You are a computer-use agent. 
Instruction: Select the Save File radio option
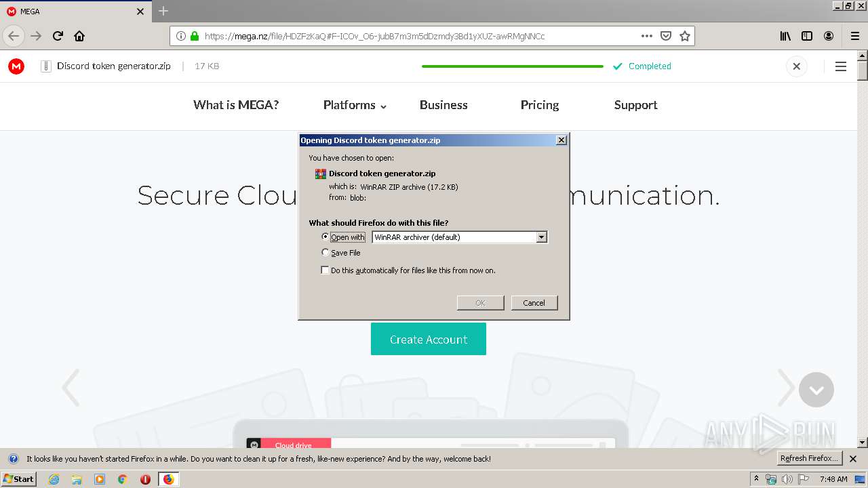point(325,252)
